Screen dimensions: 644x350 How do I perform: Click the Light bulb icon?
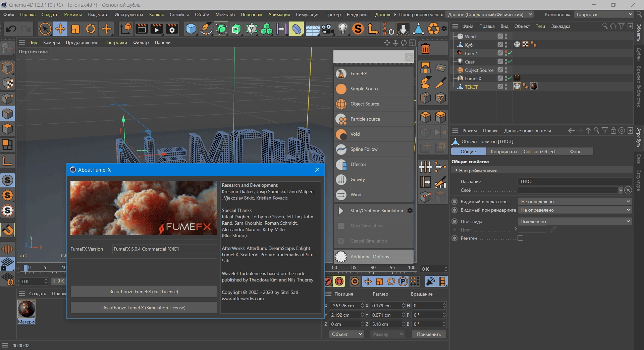point(343,29)
